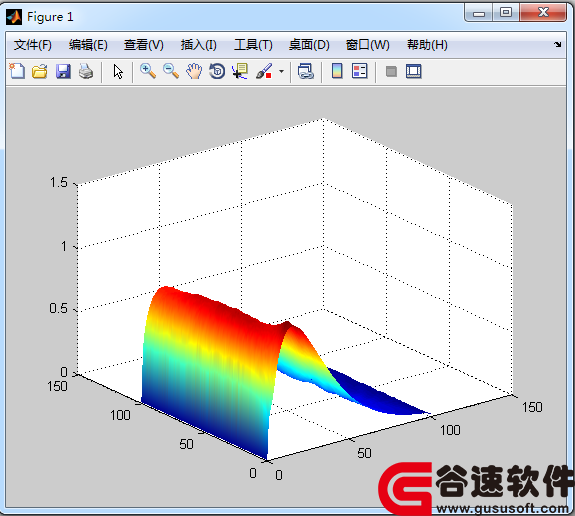This screenshot has width=575, height=516.
Task: Enable the Data Cursor tool
Action: [x=240, y=71]
